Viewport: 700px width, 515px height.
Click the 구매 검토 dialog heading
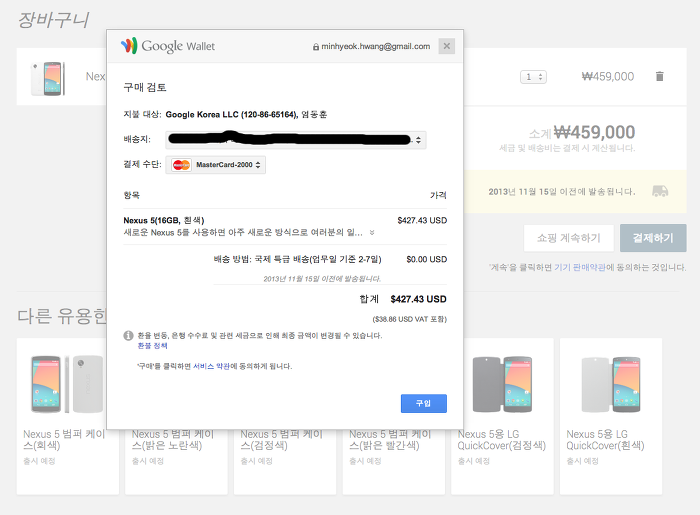coord(145,87)
